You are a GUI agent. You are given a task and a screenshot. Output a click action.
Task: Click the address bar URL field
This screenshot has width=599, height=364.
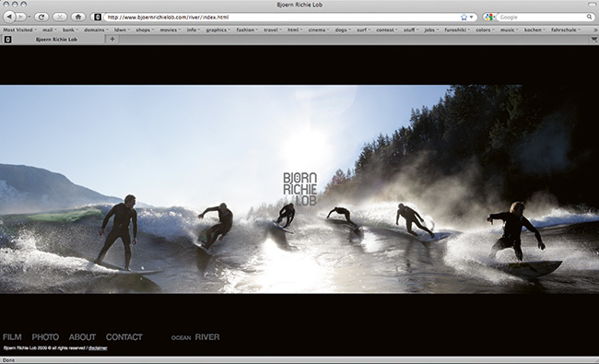pos(283,18)
